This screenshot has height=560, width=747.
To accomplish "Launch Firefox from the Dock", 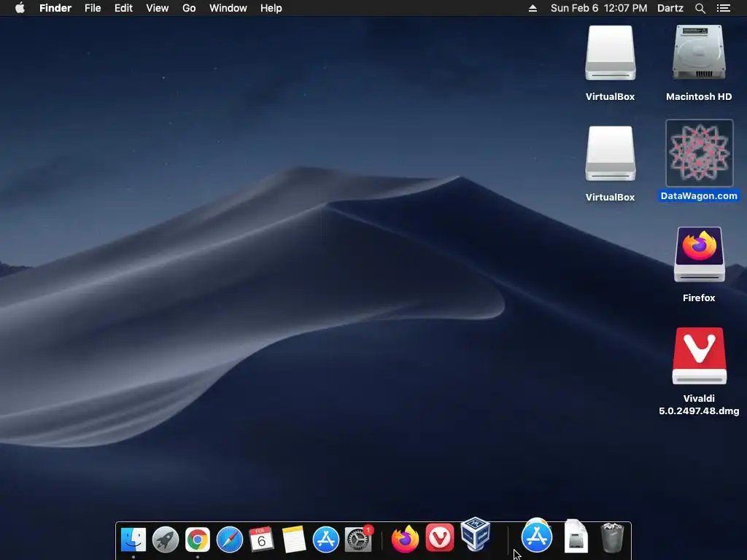I will pyautogui.click(x=405, y=539).
